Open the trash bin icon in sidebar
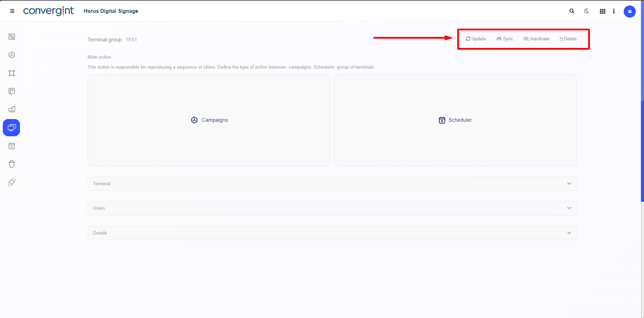The width and height of the screenshot is (644, 318). 12,164
